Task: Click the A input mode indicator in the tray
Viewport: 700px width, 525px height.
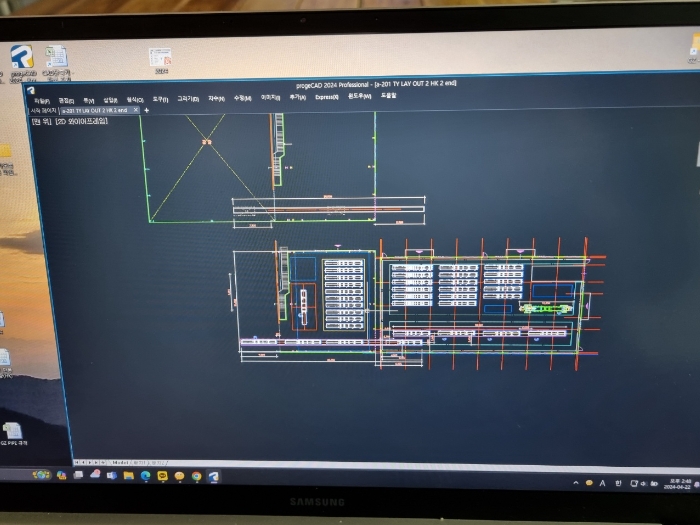Action: (602, 483)
